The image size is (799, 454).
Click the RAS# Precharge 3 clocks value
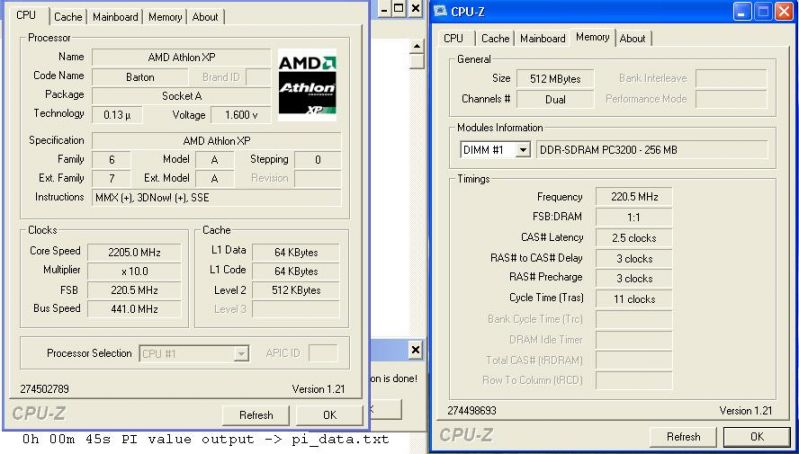(634, 279)
